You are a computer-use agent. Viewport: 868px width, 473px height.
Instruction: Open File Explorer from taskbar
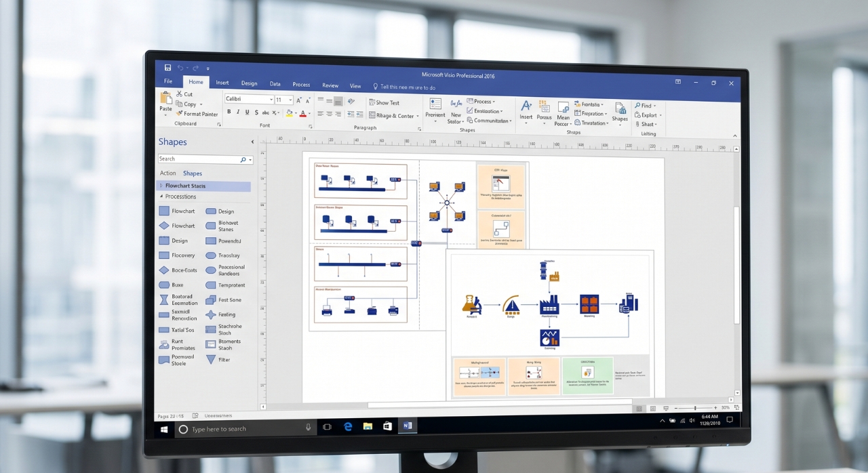[368, 426]
